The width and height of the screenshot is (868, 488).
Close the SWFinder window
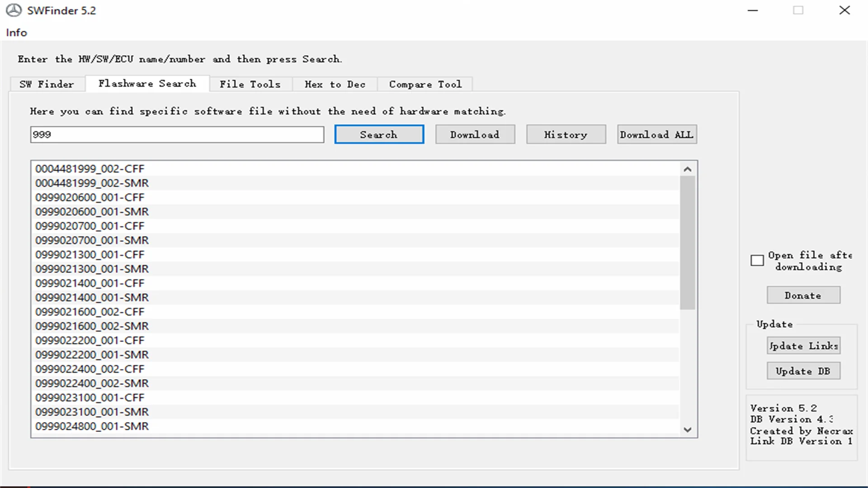click(x=844, y=10)
